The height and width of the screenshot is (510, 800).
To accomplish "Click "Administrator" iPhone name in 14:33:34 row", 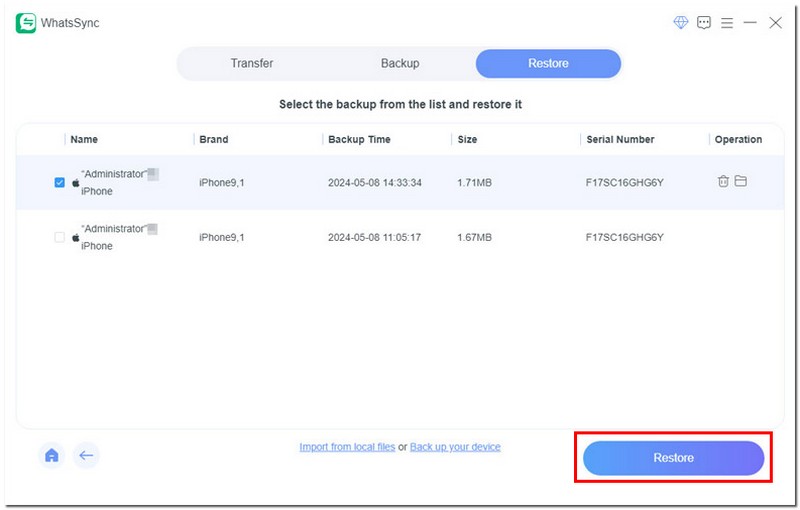I will click(x=119, y=183).
